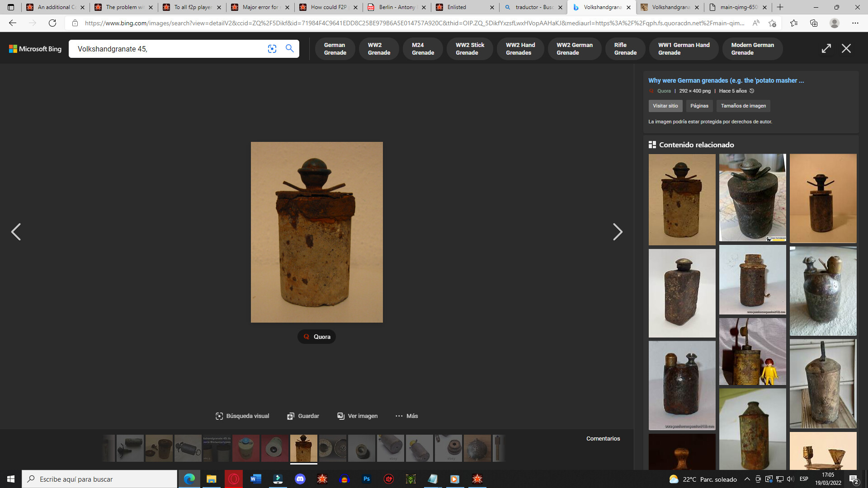
Task: Open Edge favorites star icon
Action: [793, 23]
